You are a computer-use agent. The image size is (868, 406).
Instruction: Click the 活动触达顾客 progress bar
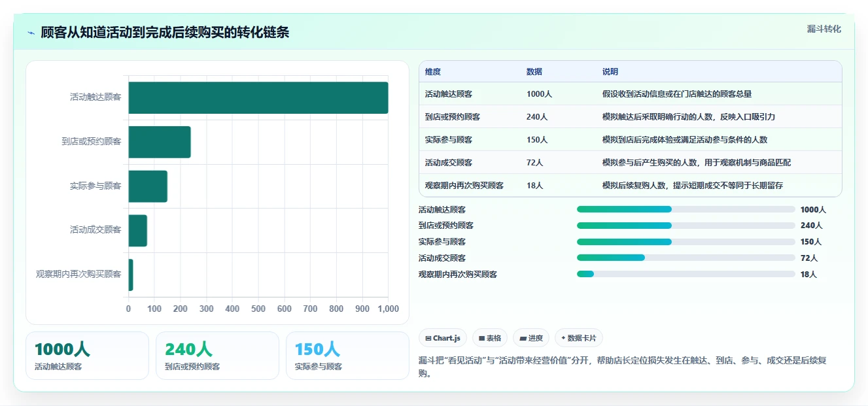(686, 209)
